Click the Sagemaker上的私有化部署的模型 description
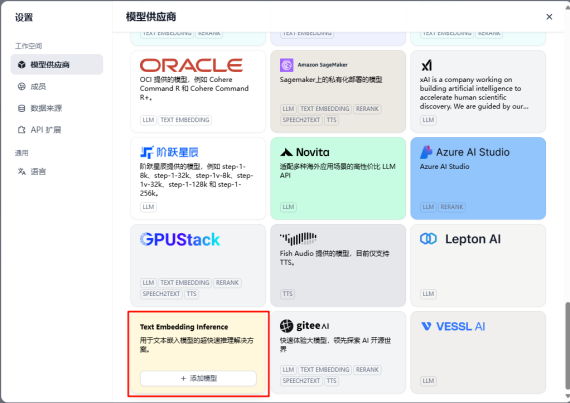The height and width of the screenshot is (403, 570). [x=331, y=80]
